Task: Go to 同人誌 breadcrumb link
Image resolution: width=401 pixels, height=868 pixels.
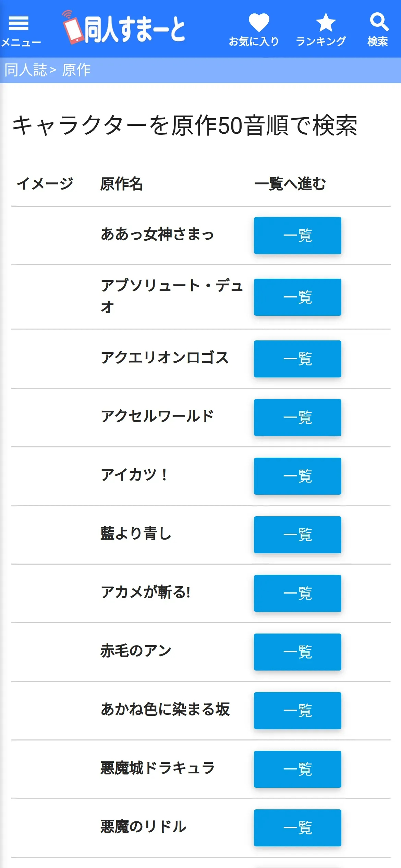Action: [25, 70]
